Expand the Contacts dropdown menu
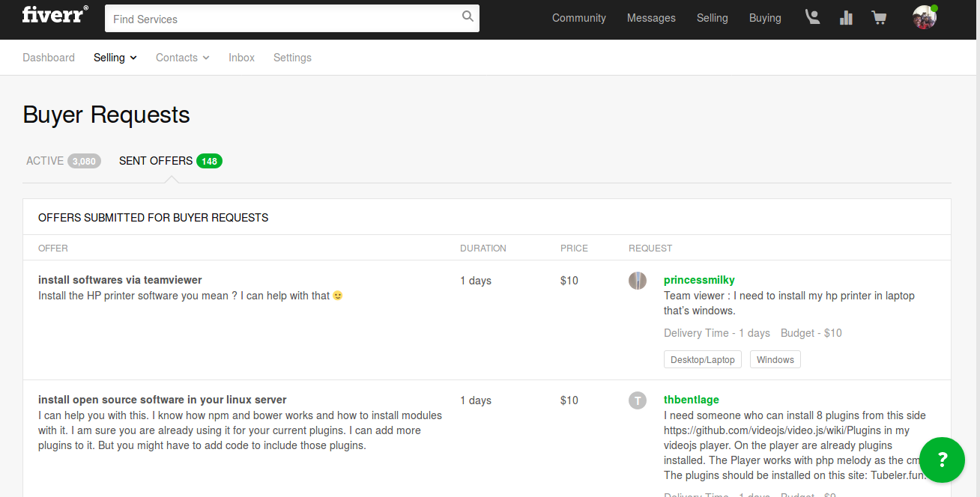The image size is (980, 497). coord(183,58)
